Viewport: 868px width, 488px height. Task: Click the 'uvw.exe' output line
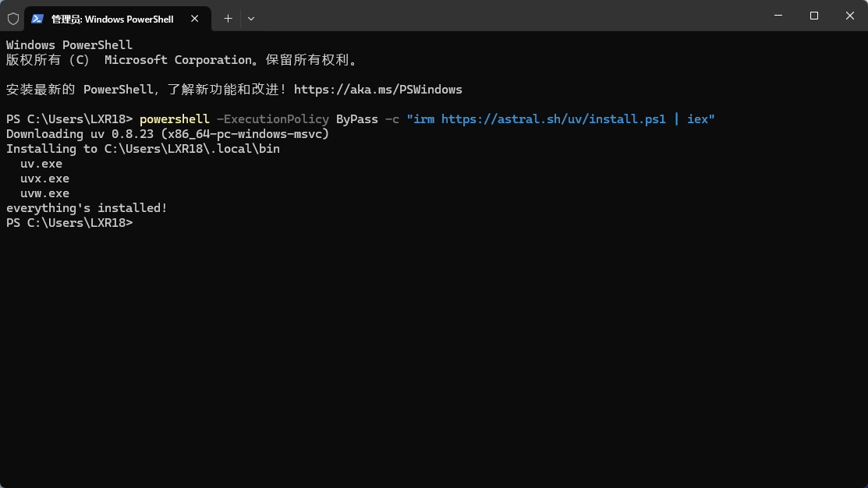pos(44,193)
